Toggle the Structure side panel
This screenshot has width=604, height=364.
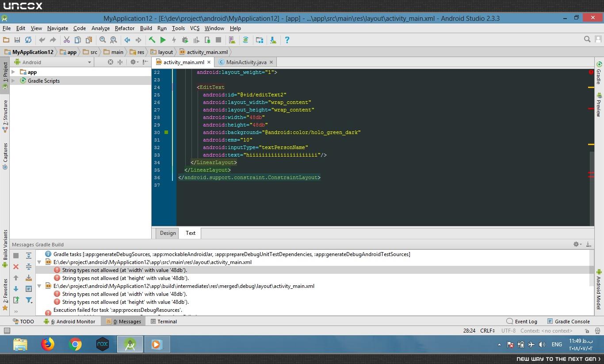click(5, 116)
